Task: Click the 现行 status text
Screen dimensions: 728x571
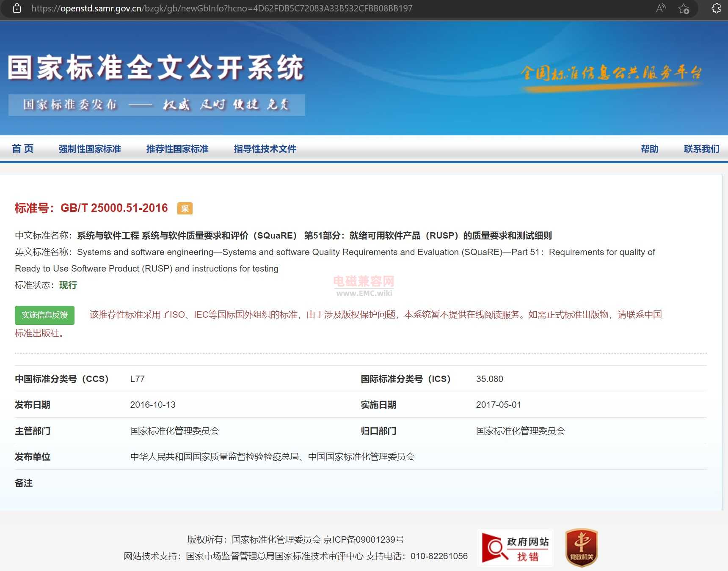Action: pos(68,285)
